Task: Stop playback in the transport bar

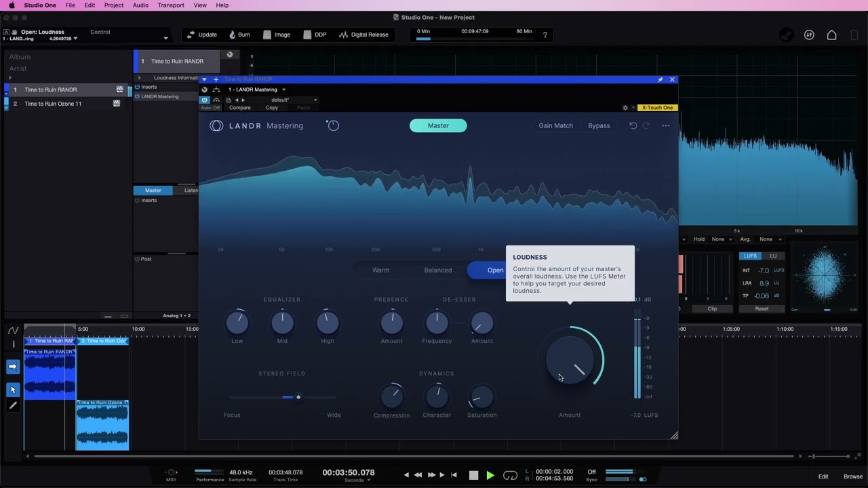Action: point(473,475)
